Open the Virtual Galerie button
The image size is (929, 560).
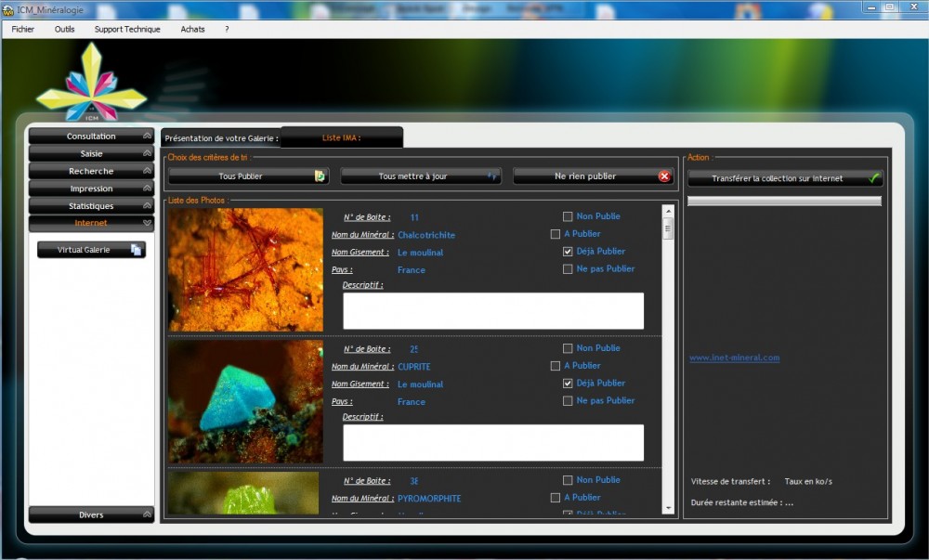91,250
